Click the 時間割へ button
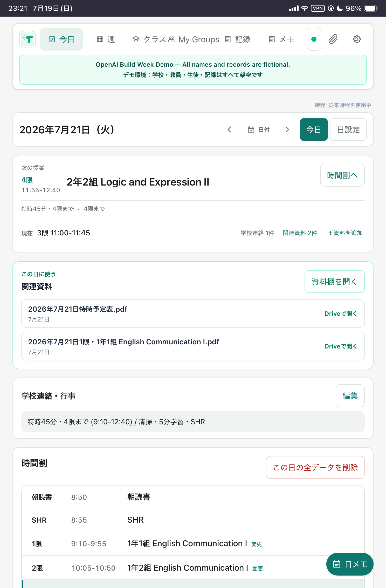The height and width of the screenshot is (588, 386). (x=342, y=175)
